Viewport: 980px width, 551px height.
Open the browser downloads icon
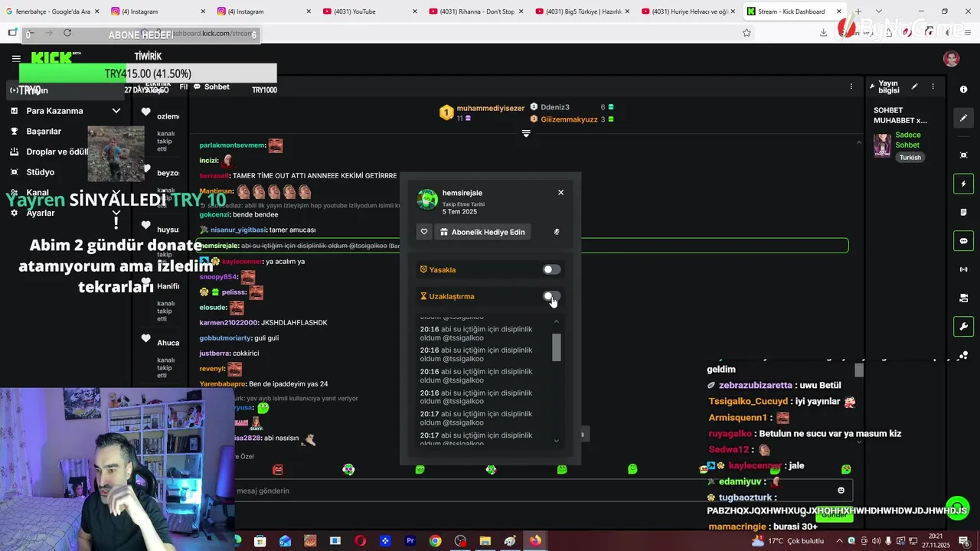pyautogui.click(x=823, y=33)
